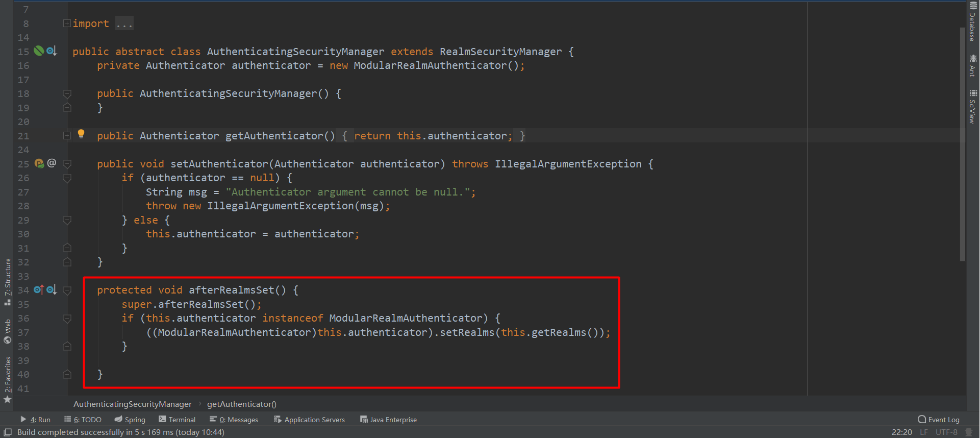Screen dimensions: 980x438
Task: Open the Database tool window
Action: pos(973,21)
